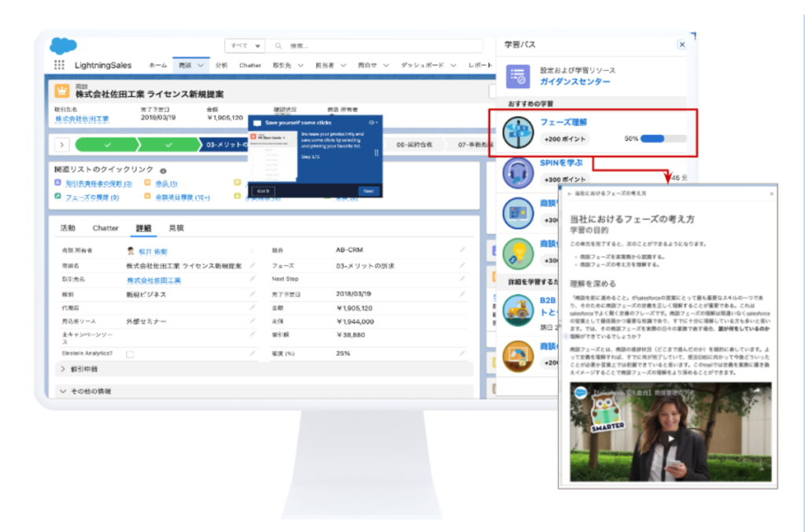Select the 06-契約合意 path stage

click(414, 145)
